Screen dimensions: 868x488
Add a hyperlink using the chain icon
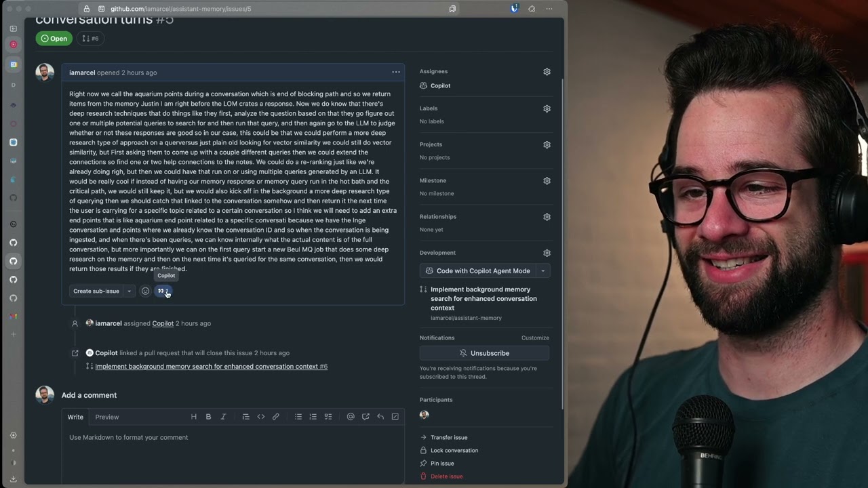pos(275,417)
